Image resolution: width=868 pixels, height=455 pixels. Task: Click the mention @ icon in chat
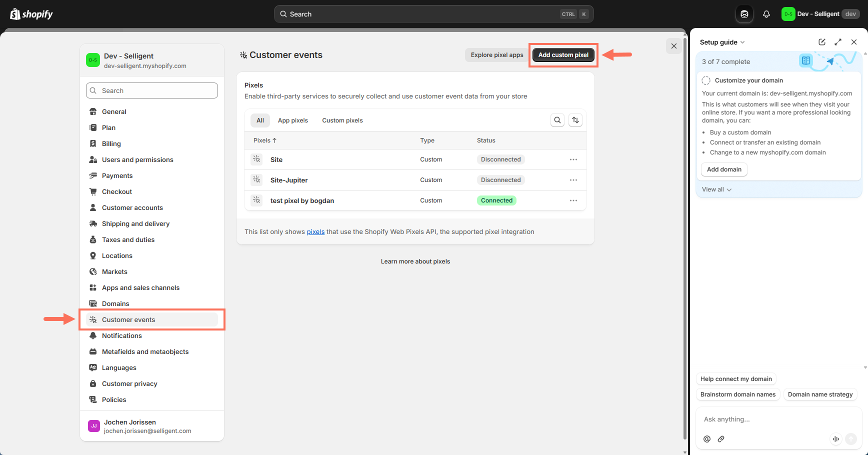(x=707, y=439)
